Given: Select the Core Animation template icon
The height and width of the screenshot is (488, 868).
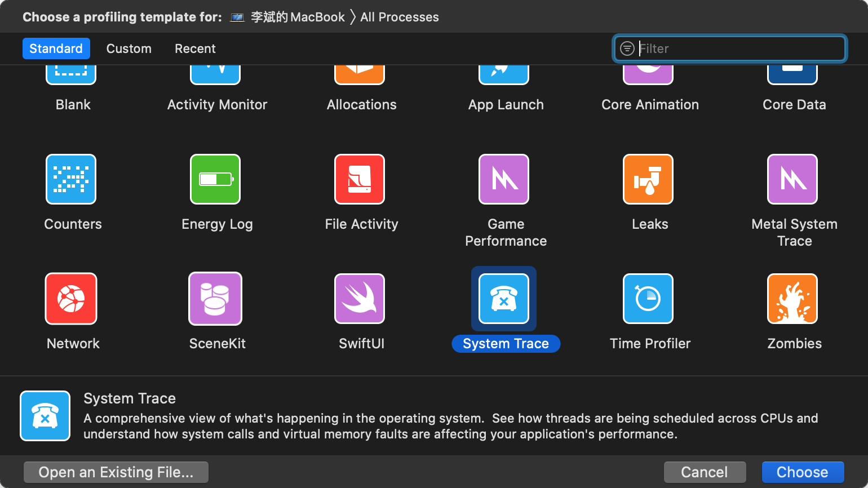Looking at the screenshot, I should 648,75.
